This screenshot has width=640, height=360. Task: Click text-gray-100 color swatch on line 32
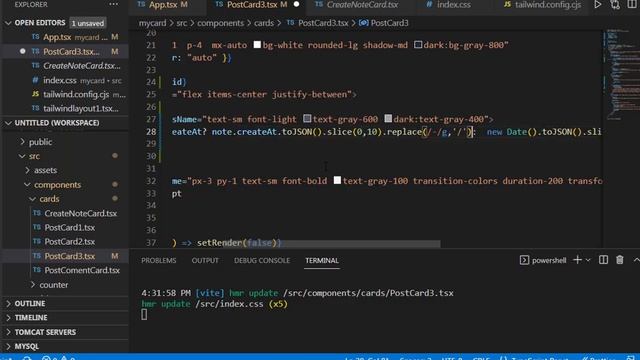[337, 180]
